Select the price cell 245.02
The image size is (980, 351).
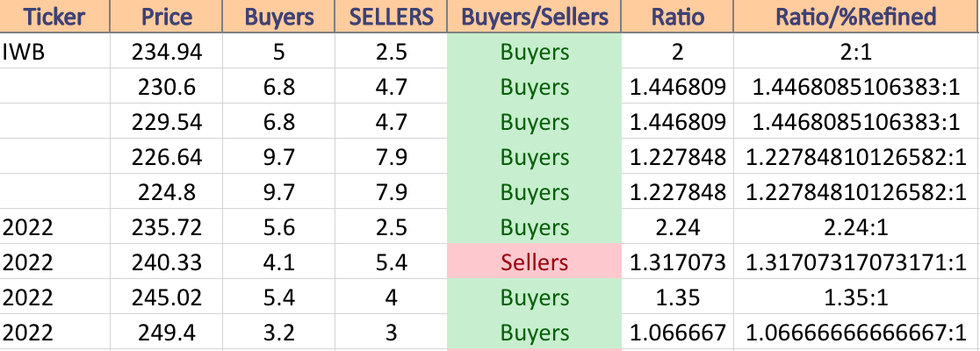167,297
